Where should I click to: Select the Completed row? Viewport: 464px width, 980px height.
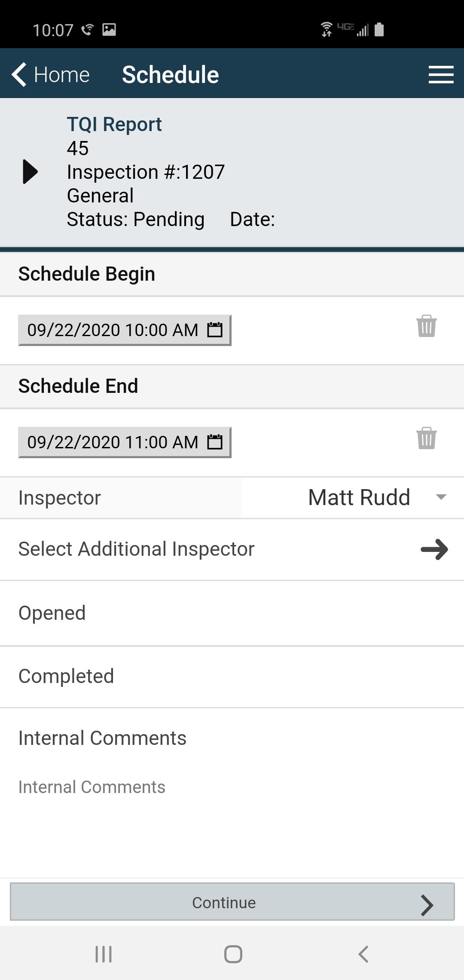(232, 677)
